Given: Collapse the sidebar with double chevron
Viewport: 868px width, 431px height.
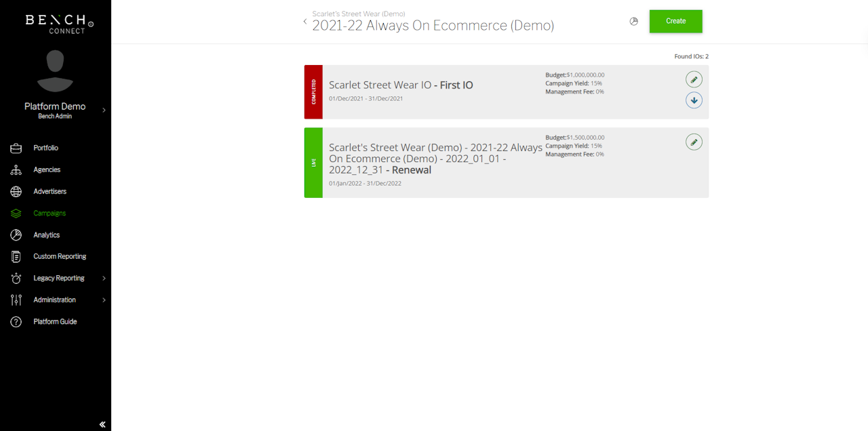Looking at the screenshot, I should [x=102, y=424].
